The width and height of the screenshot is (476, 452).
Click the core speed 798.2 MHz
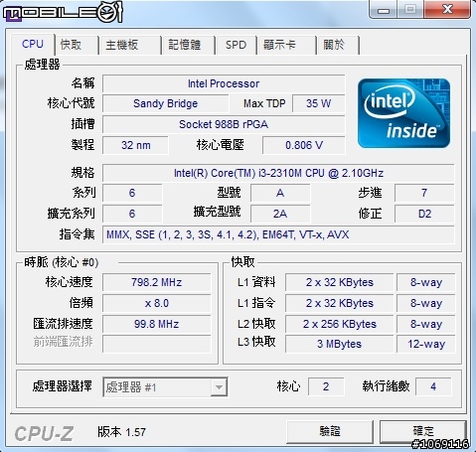point(157,282)
